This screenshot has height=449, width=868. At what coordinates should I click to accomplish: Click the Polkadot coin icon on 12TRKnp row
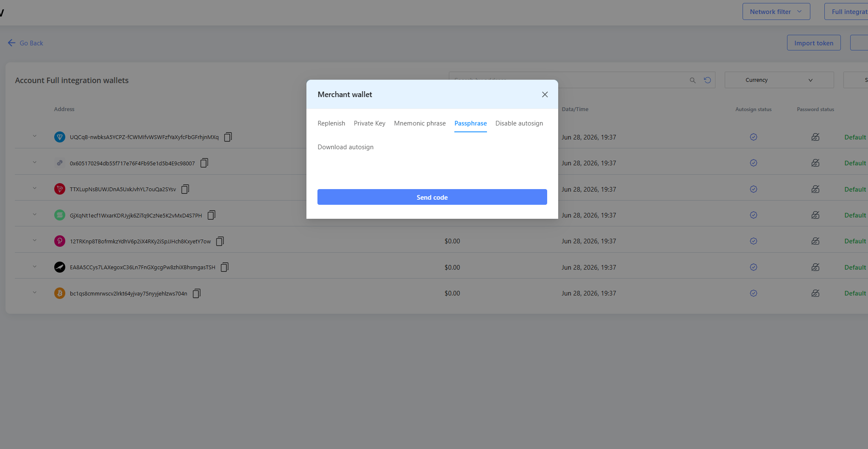[60, 241]
